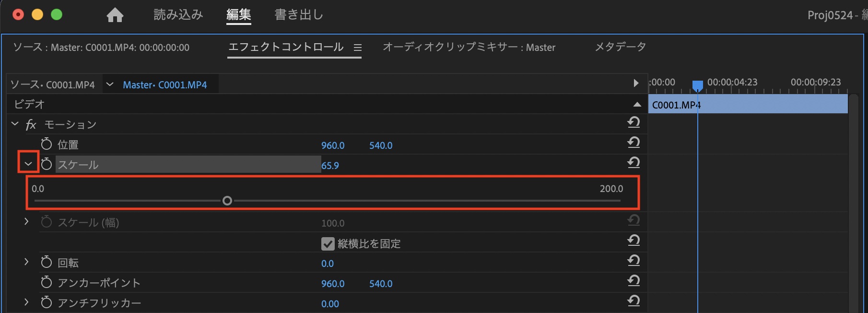This screenshot has width=868, height=313.
Task: Click the blue playhead marker
Action: (x=698, y=85)
